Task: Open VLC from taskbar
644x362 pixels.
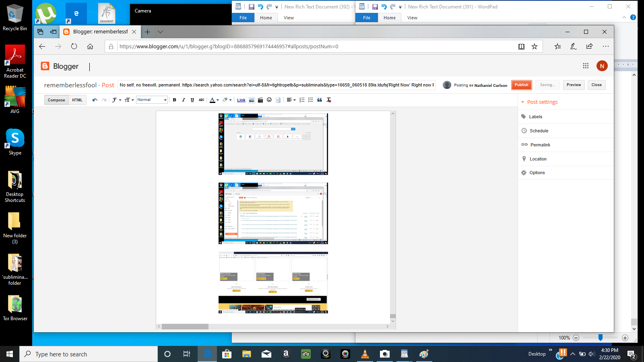Action: pos(365,354)
